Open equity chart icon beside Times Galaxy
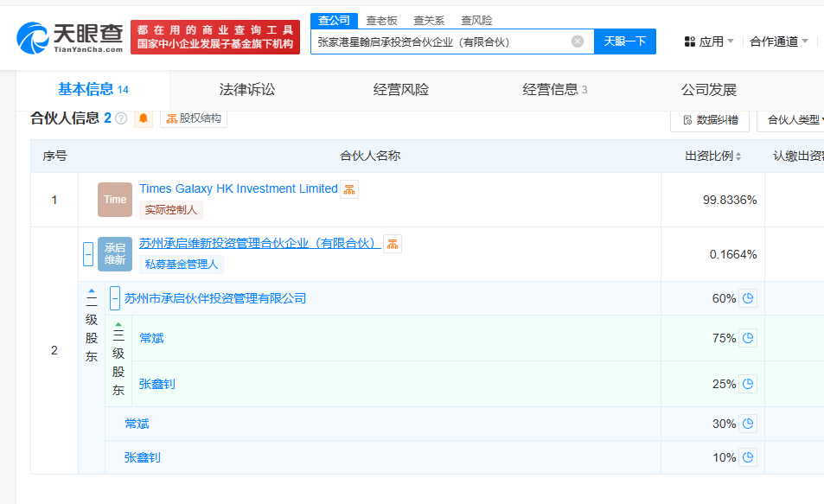This screenshot has height=504, width=824. [x=348, y=189]
